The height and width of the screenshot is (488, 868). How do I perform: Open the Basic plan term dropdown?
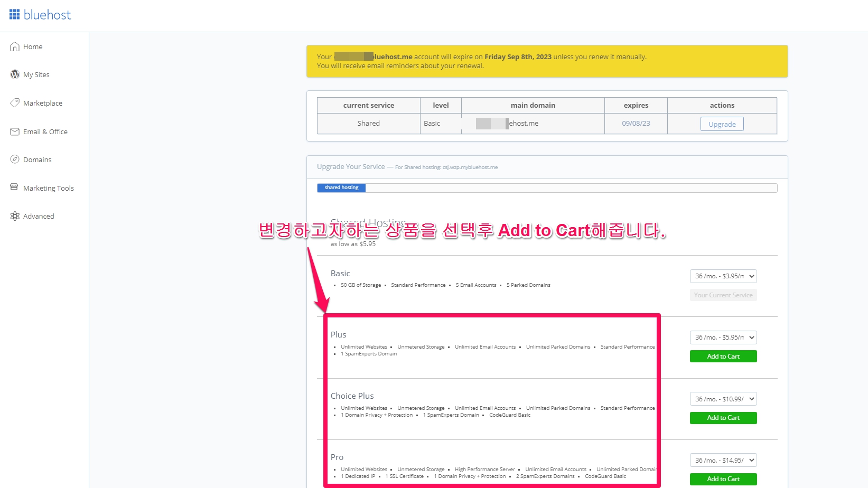pos(723,276)
